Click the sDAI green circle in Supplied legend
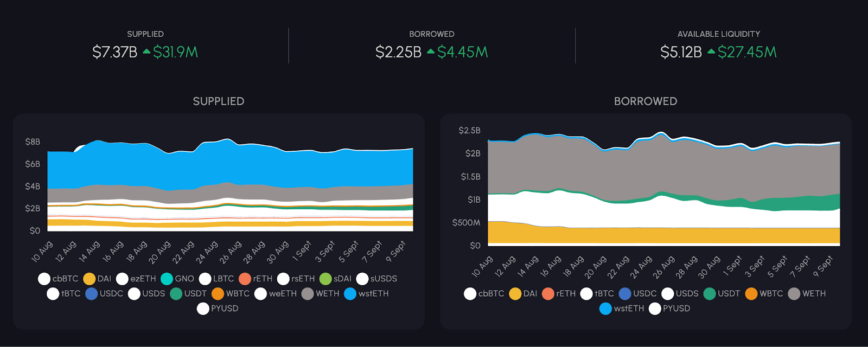This screenshot has height=347, width=868. (325, 279)
